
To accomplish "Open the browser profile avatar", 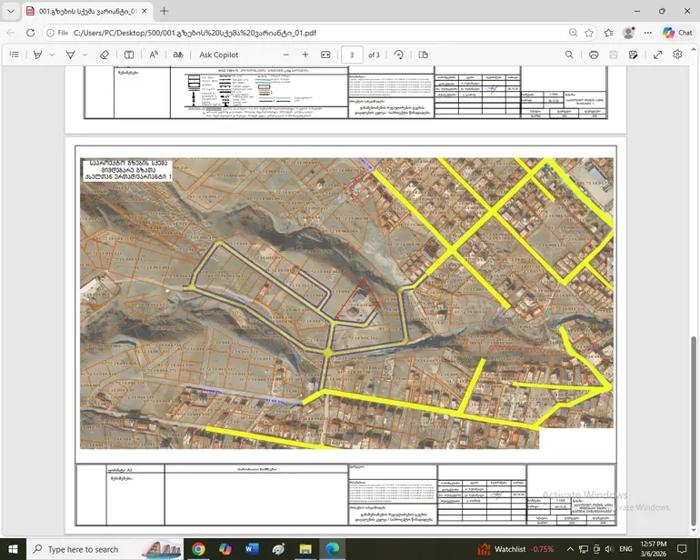I will [629, 33].
